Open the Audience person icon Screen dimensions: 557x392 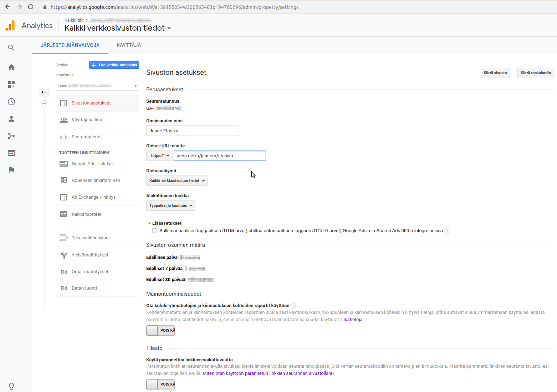(x=11, y=119)
